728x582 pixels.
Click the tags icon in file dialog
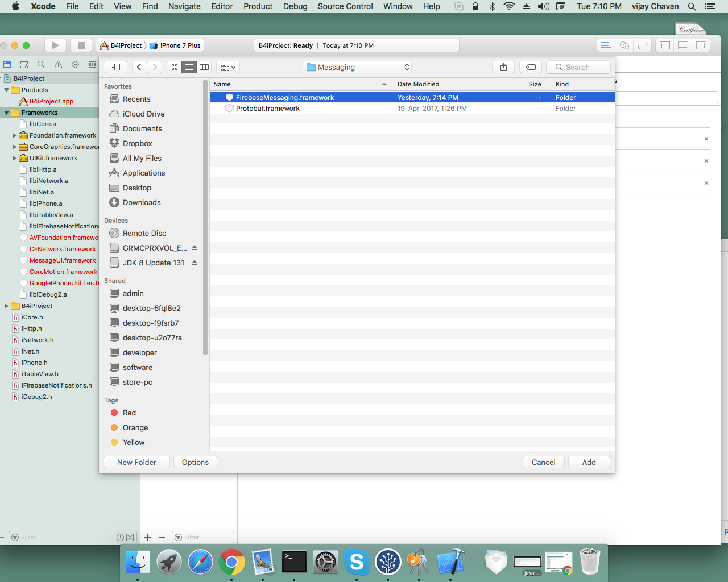pyautogui.click(x=531, y=67)
